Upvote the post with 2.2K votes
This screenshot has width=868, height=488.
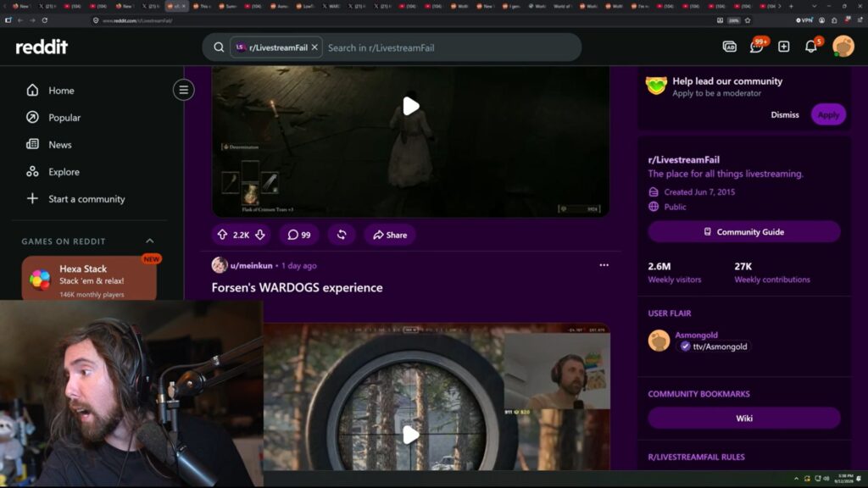(223, 235)
